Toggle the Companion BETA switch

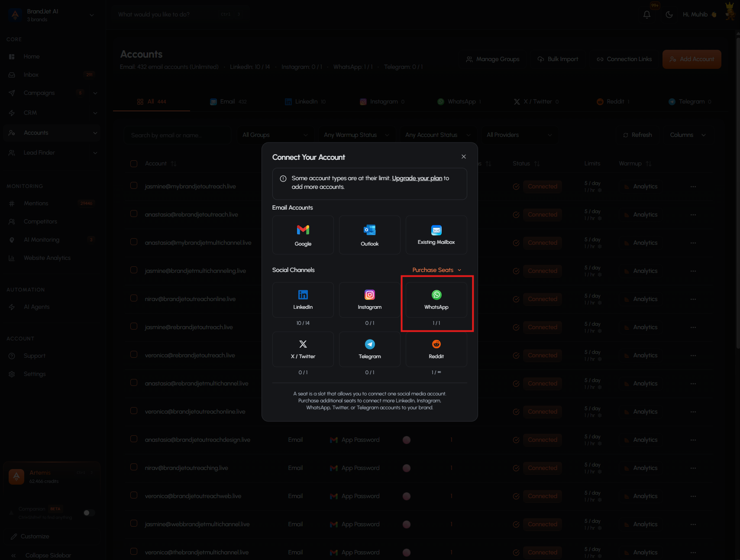pos(89,513)
